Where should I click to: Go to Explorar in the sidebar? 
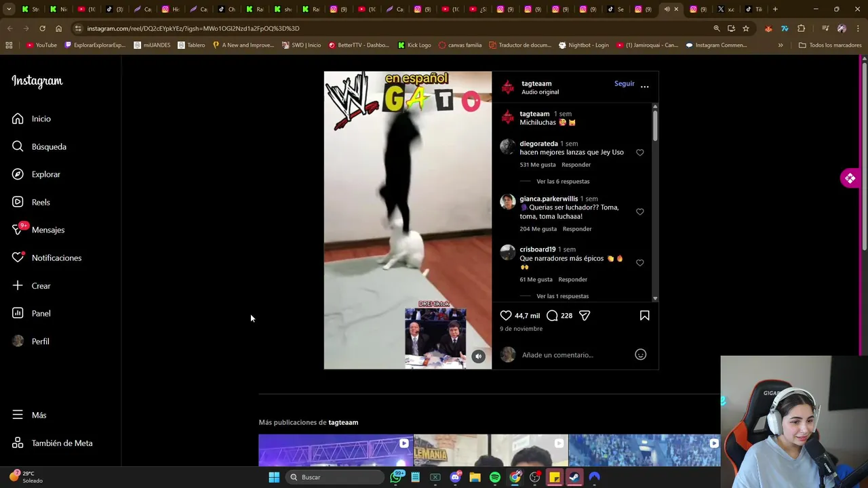(37, 174)
